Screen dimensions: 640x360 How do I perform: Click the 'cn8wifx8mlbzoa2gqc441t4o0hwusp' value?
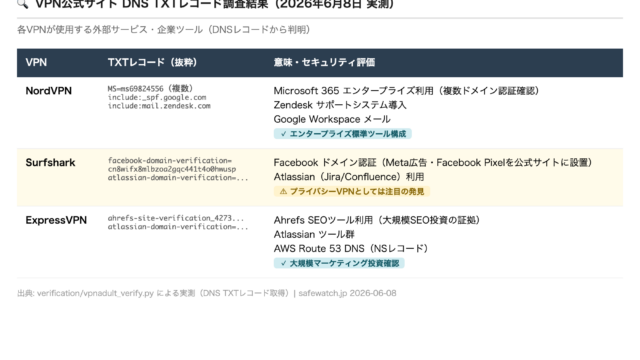coord(172,169)
